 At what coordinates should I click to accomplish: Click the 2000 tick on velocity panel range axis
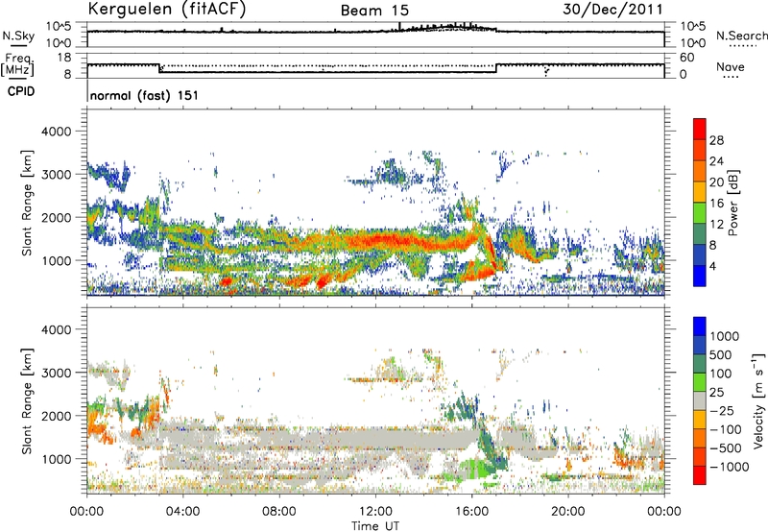pos(56,416)
